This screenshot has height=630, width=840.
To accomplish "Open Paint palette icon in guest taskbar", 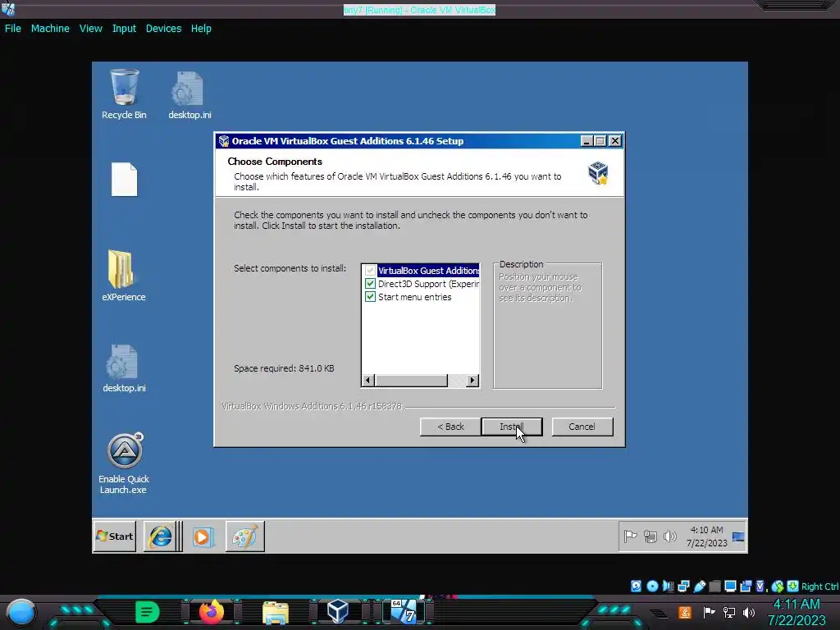I will (244, 536).
